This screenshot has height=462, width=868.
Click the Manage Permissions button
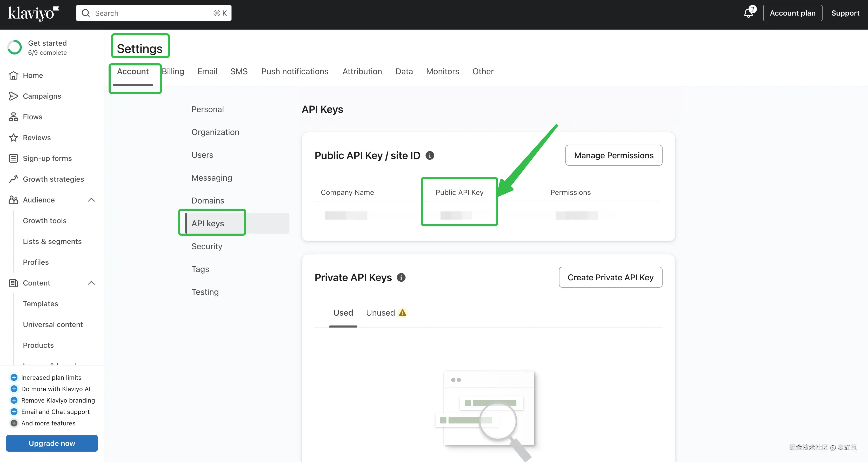613,155
